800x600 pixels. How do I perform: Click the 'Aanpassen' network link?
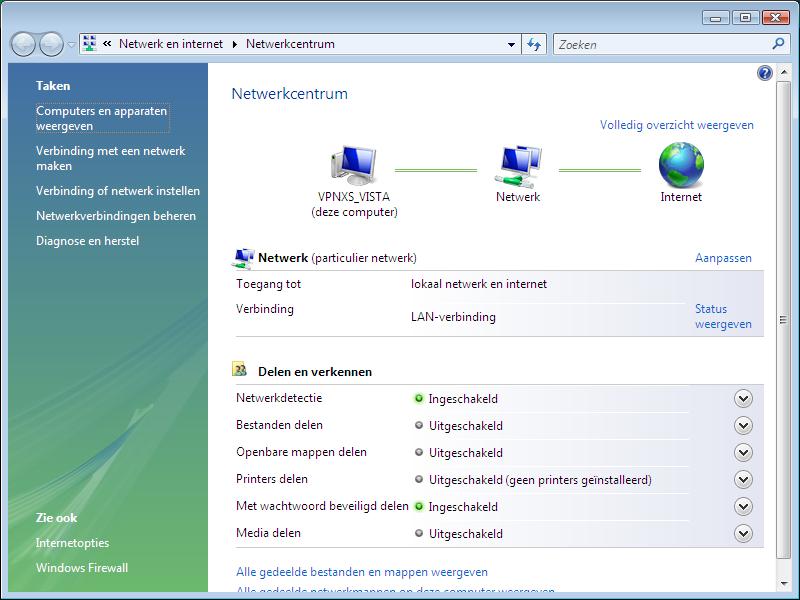coord(723,258)
